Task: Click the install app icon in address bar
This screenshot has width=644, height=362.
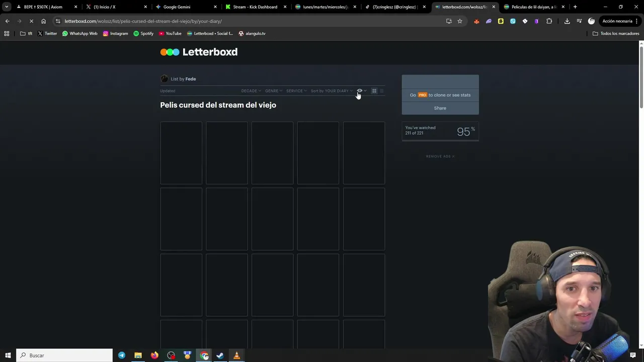Action: coord(449,21)
